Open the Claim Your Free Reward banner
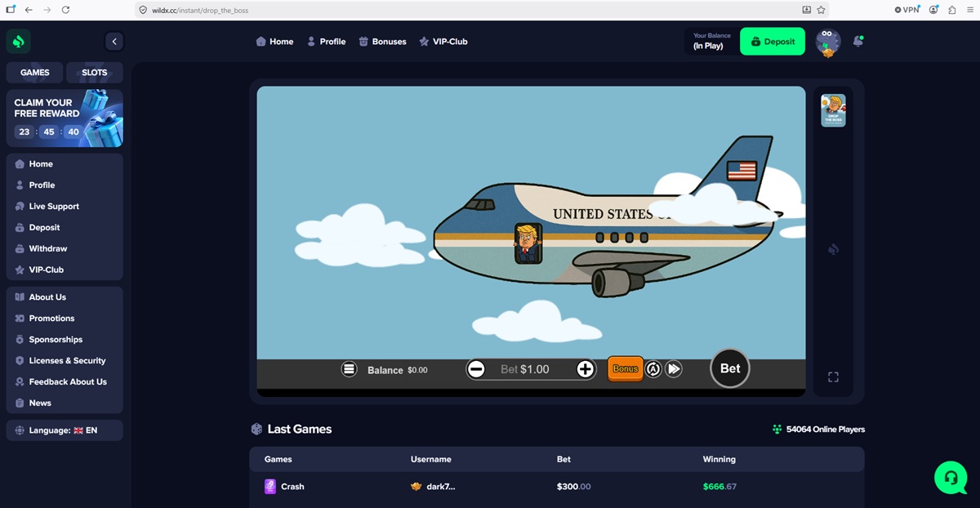Viewport: 980px width, 508px height. coord(65,118)
